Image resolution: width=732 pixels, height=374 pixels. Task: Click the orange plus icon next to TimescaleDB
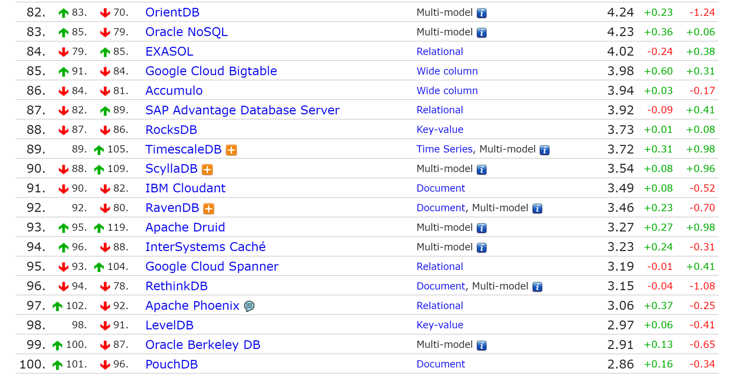click(x=231, y=150)
